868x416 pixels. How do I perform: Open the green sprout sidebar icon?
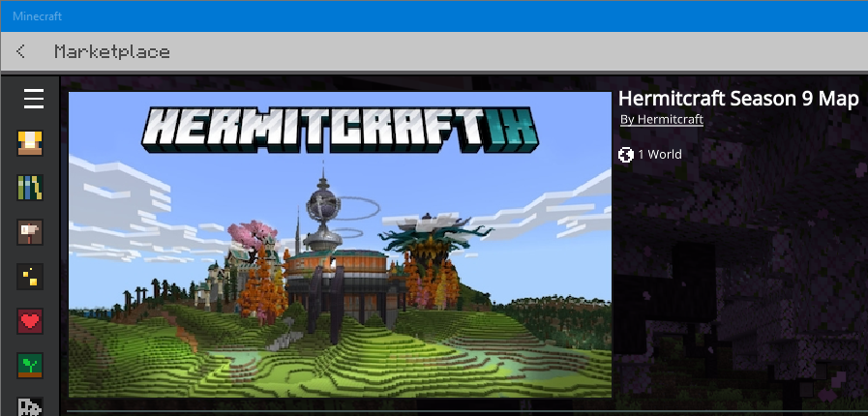(x=29, y=365)
